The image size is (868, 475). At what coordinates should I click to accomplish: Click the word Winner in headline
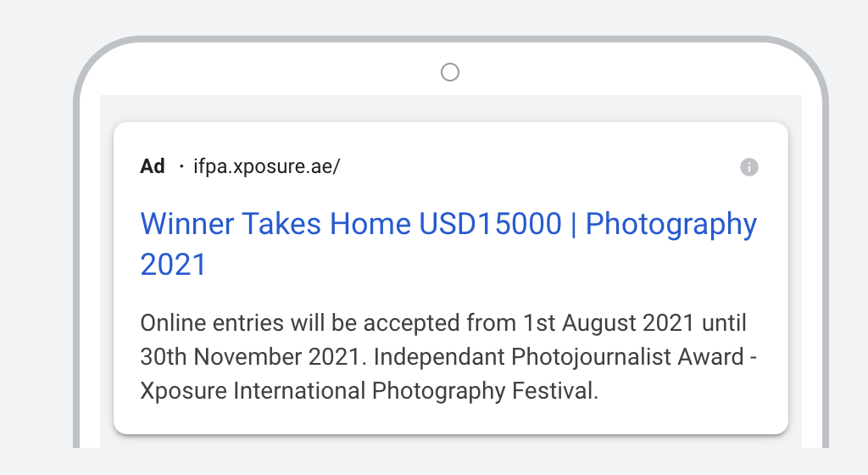(187, 224)
